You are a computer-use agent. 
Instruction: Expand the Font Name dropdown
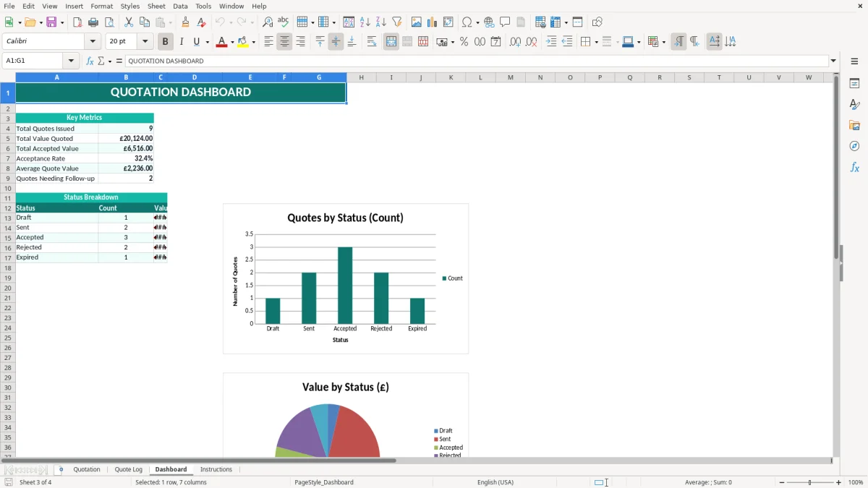93,42
